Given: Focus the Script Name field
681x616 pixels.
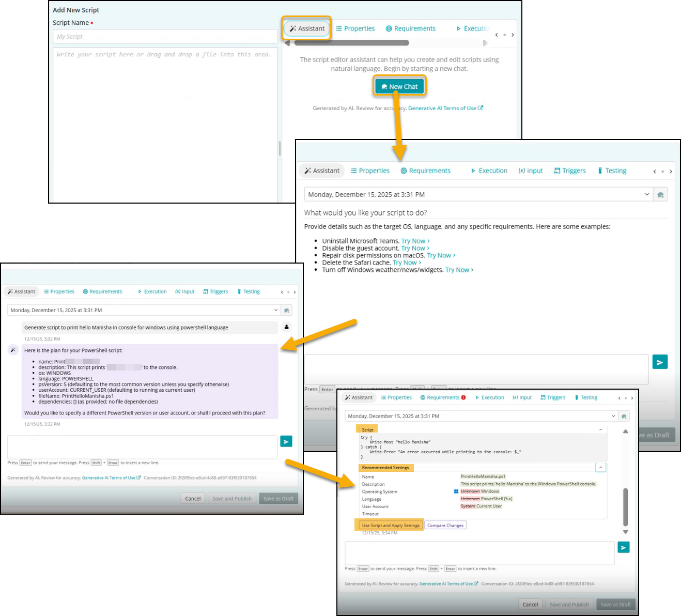Looking at the screenshot, I should 165,37.
